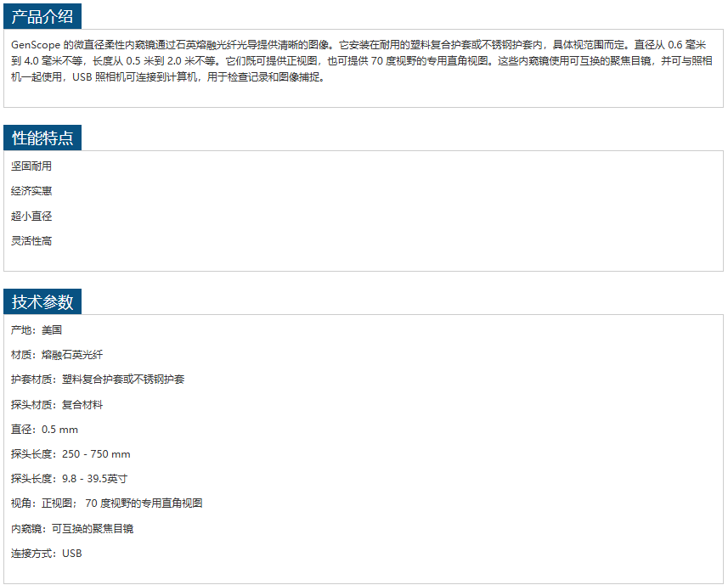Screen dimensions: 728x585
Task: Open the 技术参数 section header
Action: [42, 301]
